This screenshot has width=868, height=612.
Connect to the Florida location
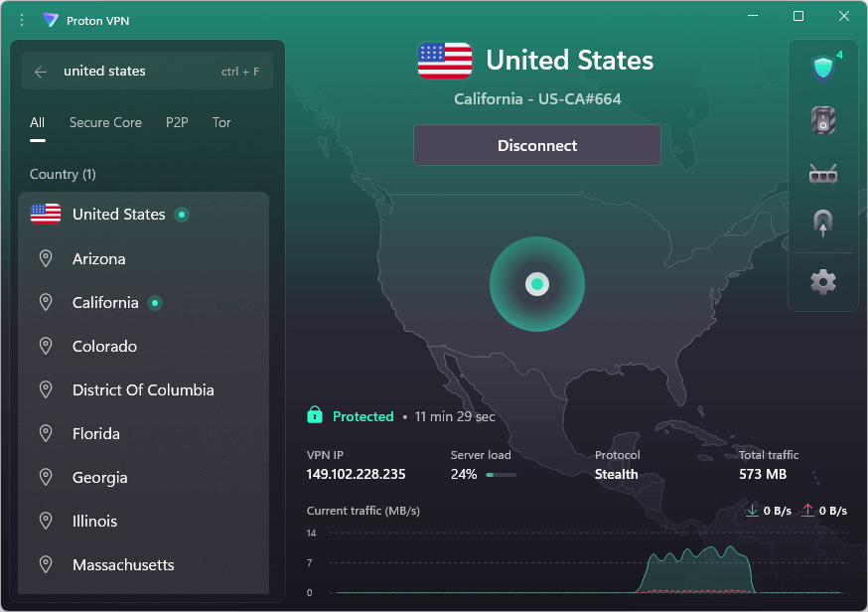point(96,434)
